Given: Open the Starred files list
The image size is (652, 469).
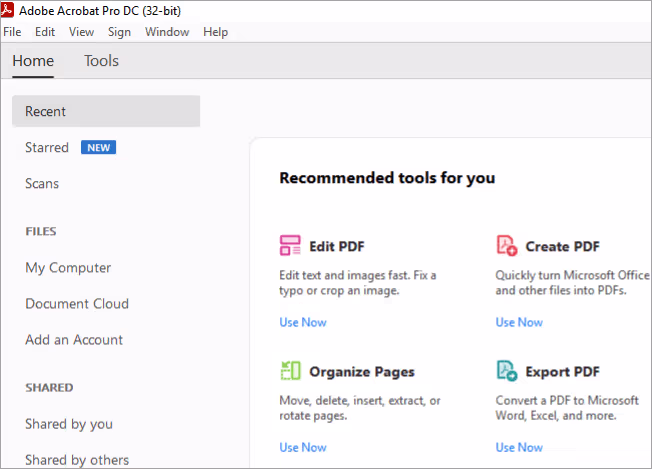Looking at the screenshot, I should tap(47, 148).
